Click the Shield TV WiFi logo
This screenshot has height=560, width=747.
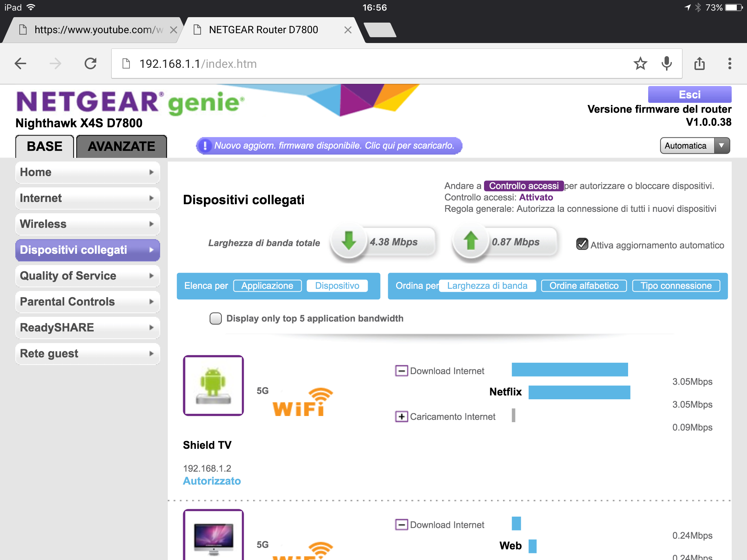click(303, 402)
